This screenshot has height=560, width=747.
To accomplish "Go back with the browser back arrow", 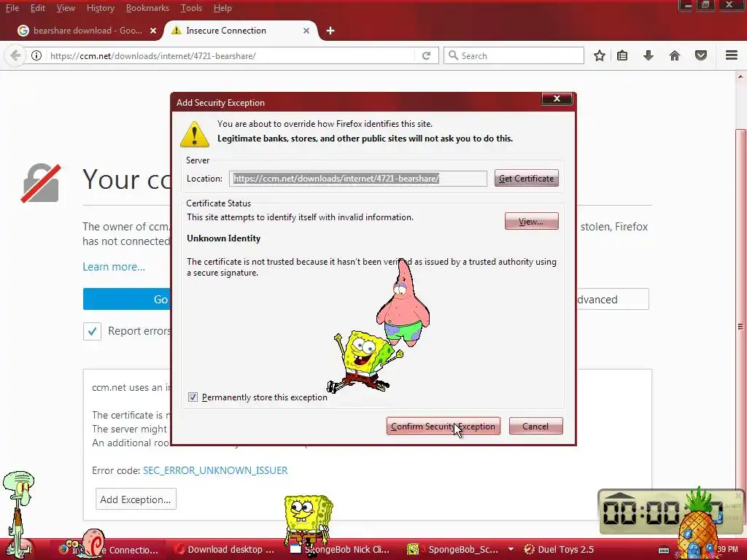I will pyautogui.click(x=15, y=55).
